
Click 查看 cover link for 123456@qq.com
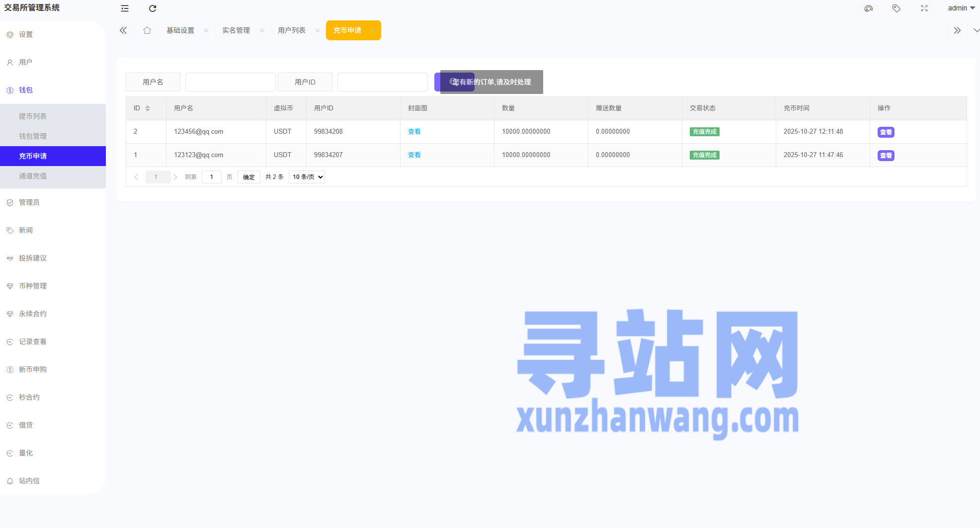point(414,132)
